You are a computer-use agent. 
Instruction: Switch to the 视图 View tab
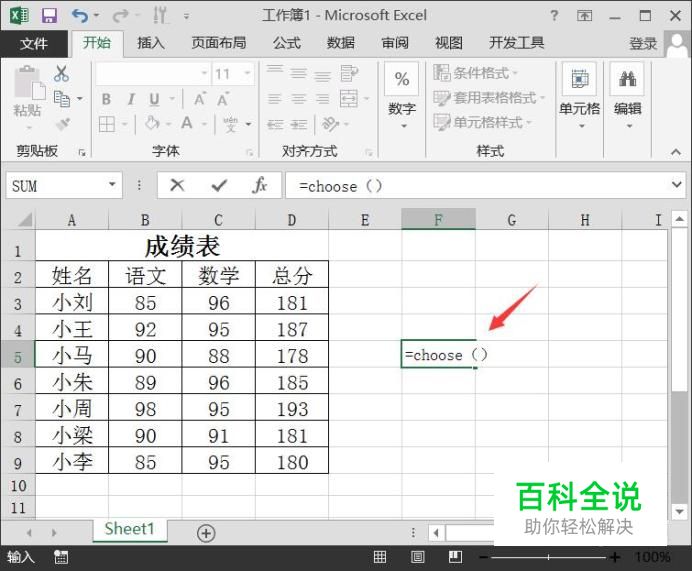(449, 43)
